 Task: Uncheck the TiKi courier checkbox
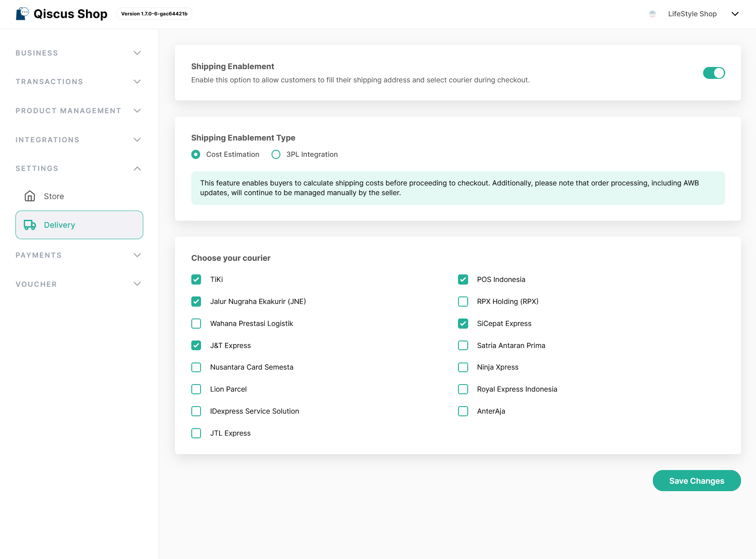tap(196, 279)
